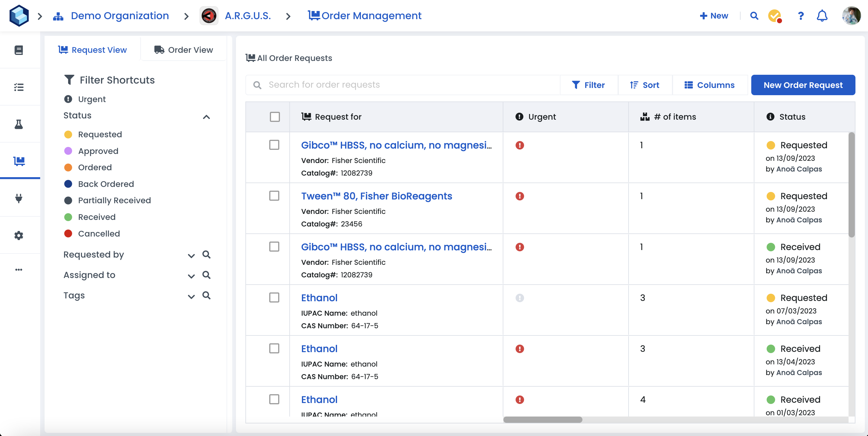
Task: Filter by Back Ordered status swatch
Action: [68, 184]
